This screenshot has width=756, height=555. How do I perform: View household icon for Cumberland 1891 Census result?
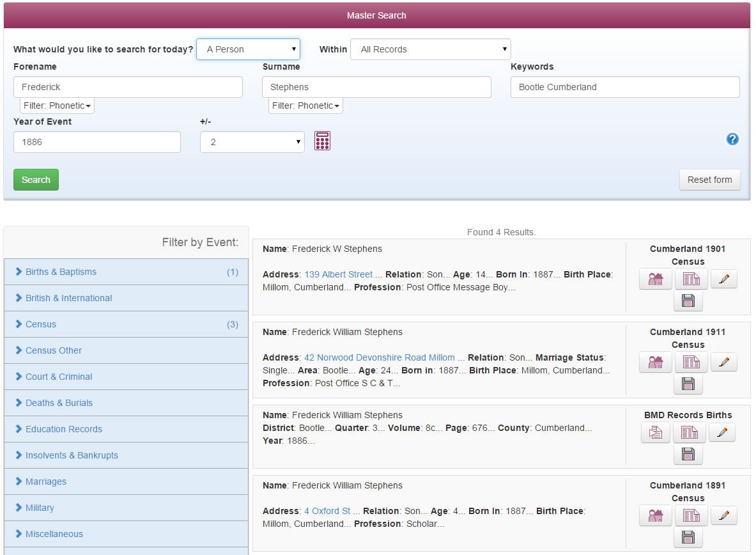(655, 515)
